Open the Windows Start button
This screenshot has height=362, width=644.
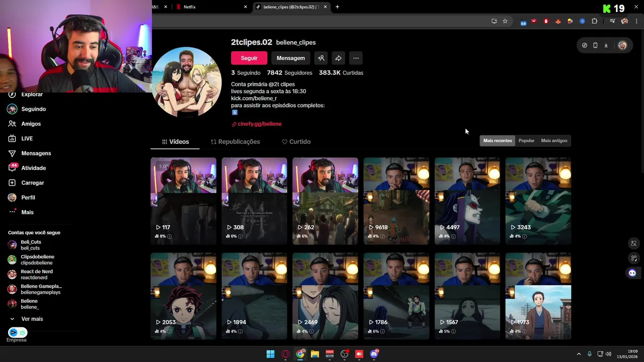coord(270,354)
